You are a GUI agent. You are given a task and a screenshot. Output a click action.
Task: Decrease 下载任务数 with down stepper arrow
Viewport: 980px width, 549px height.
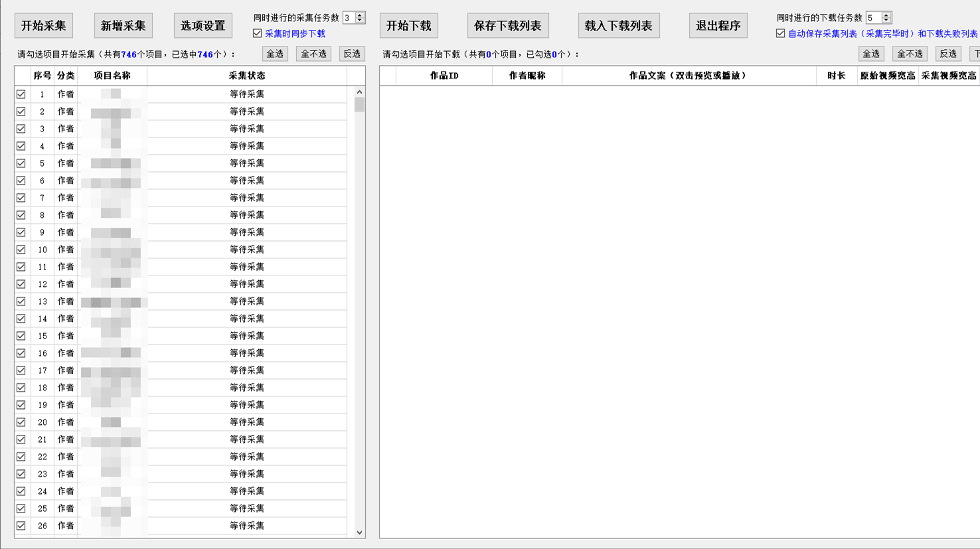886,21
